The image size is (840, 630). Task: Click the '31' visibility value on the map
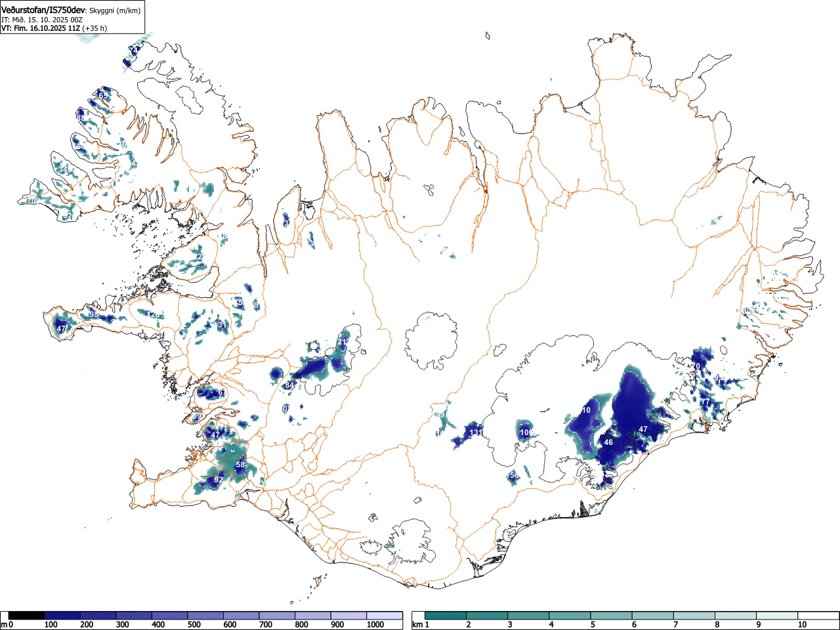tap(222, 324)
